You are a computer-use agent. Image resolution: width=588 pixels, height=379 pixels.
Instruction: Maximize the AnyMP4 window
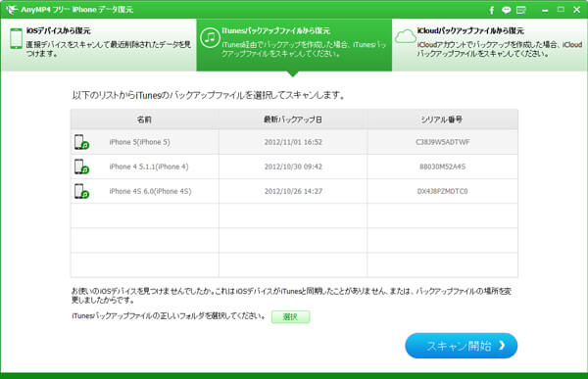tap(561, 10)
